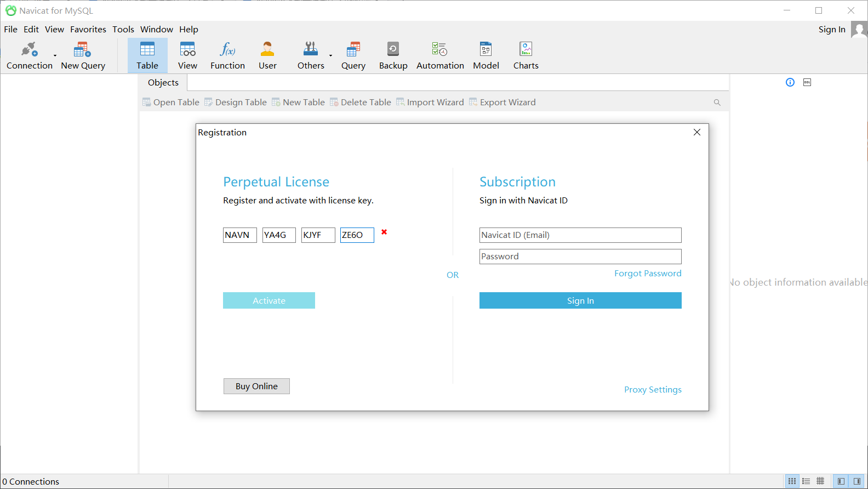Image resolution: width=868 pixels, height=489 pixels.
Task: Close the Registration dialog
Action: click(697, 132)
